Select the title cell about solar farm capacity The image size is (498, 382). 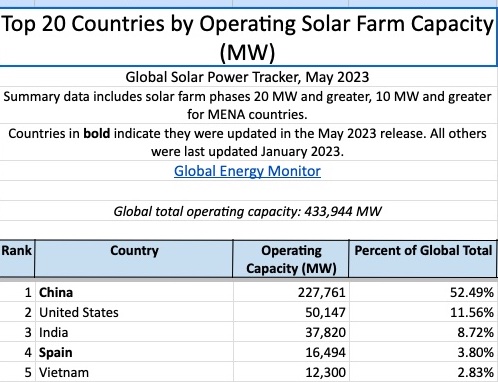248,37
